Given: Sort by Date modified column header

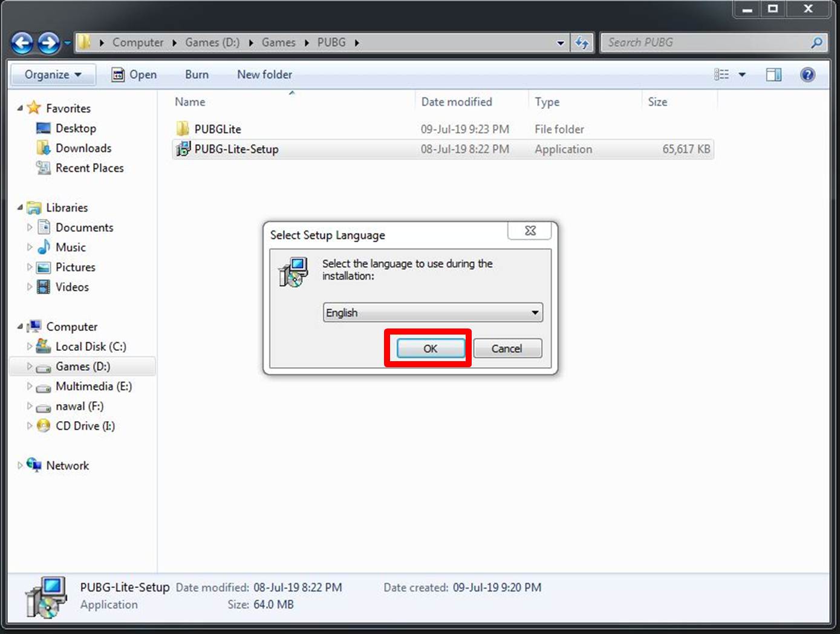Looking at the screenshot, I should (x=472, y=102).
